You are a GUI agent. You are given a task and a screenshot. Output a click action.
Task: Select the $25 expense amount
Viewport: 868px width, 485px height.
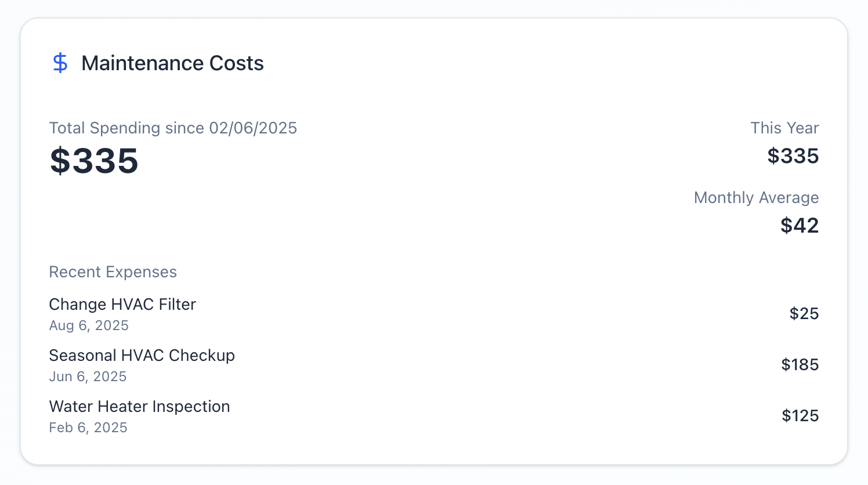(804, 313)
